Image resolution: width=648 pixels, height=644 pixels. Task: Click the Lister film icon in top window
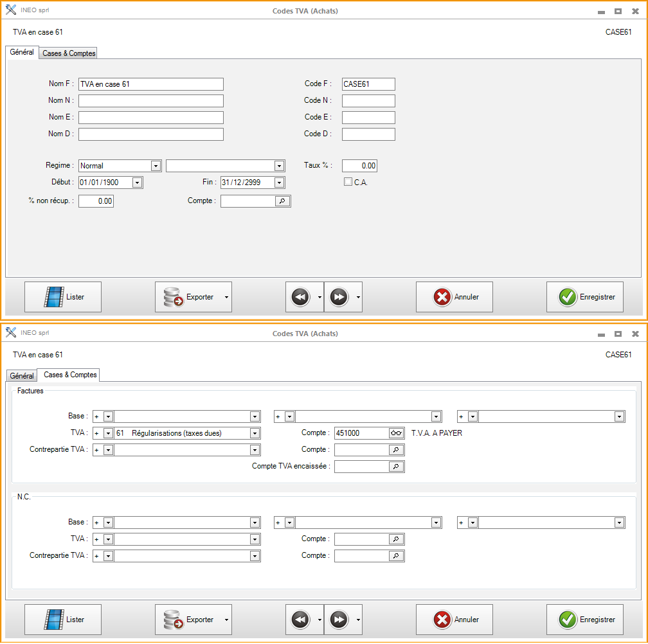tap(54, 297)
